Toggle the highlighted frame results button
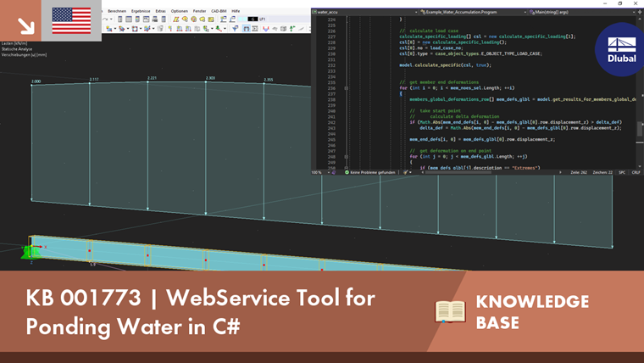The width and height of the screenshot is (644, 363). pyautogui.click(x=247, y=28)
